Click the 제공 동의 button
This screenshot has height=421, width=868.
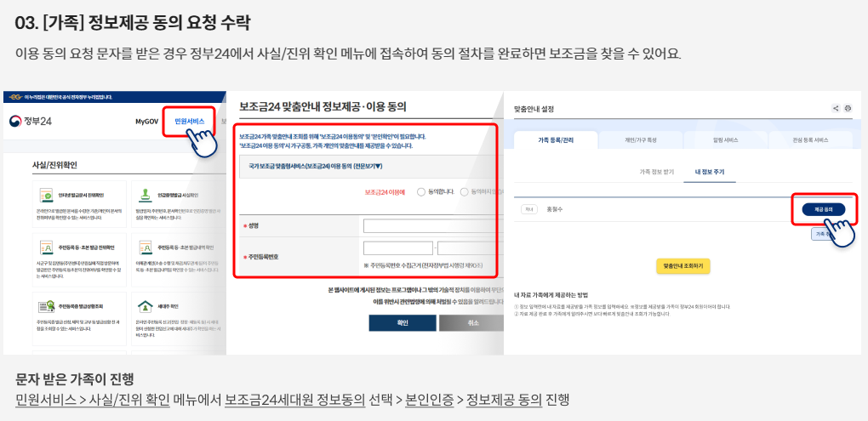click(x=824, y=209)
